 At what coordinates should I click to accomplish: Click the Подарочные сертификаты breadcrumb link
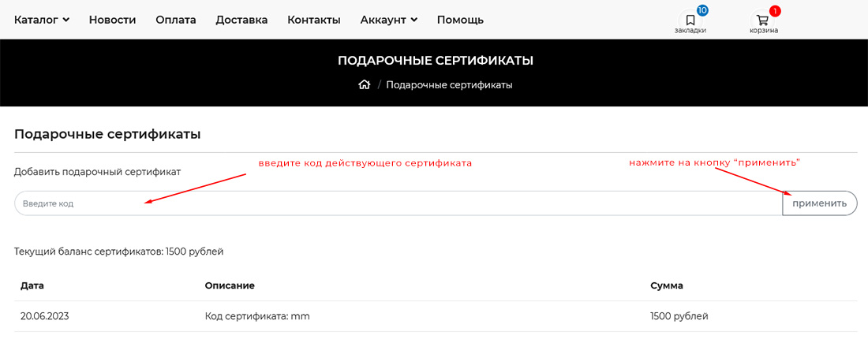pyautogui.click(x=449, y=85)
